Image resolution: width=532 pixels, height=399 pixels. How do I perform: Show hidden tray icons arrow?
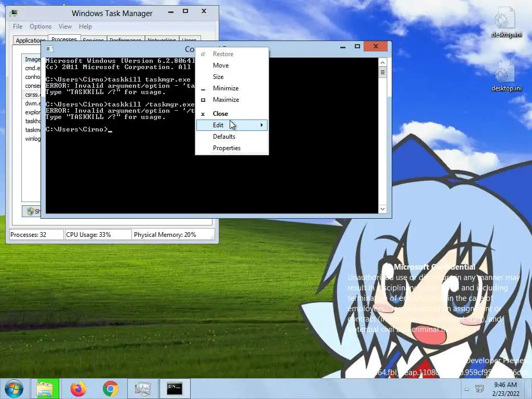pos(467,389)
